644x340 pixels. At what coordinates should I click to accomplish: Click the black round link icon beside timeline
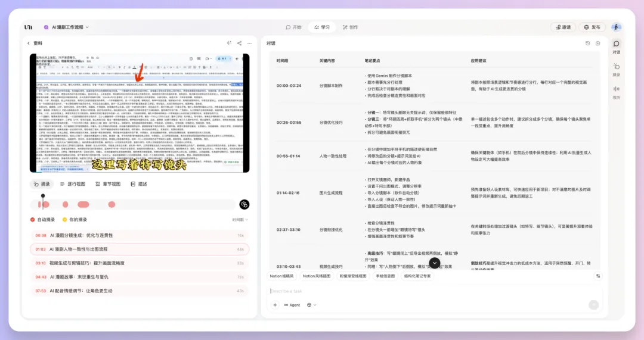(244, 205)
